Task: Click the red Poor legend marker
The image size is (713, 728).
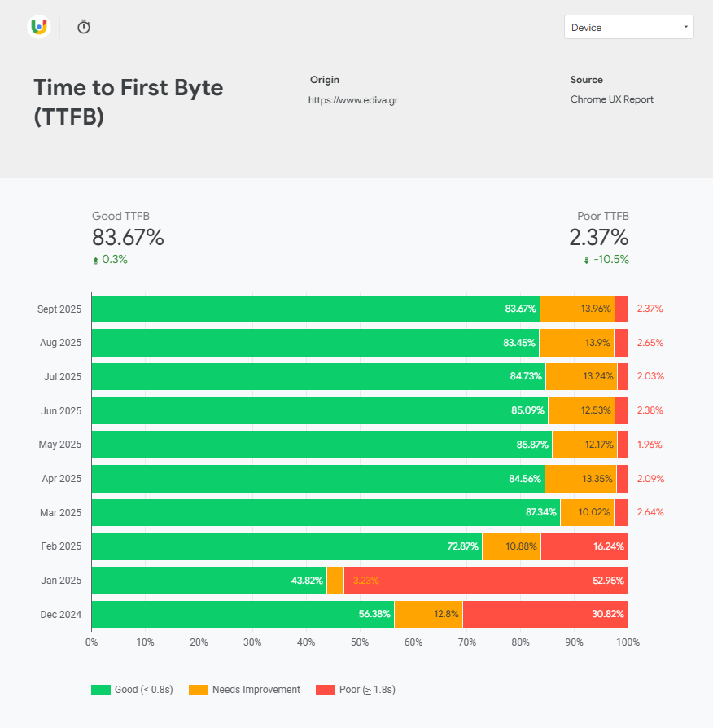Action: [326, 689]
